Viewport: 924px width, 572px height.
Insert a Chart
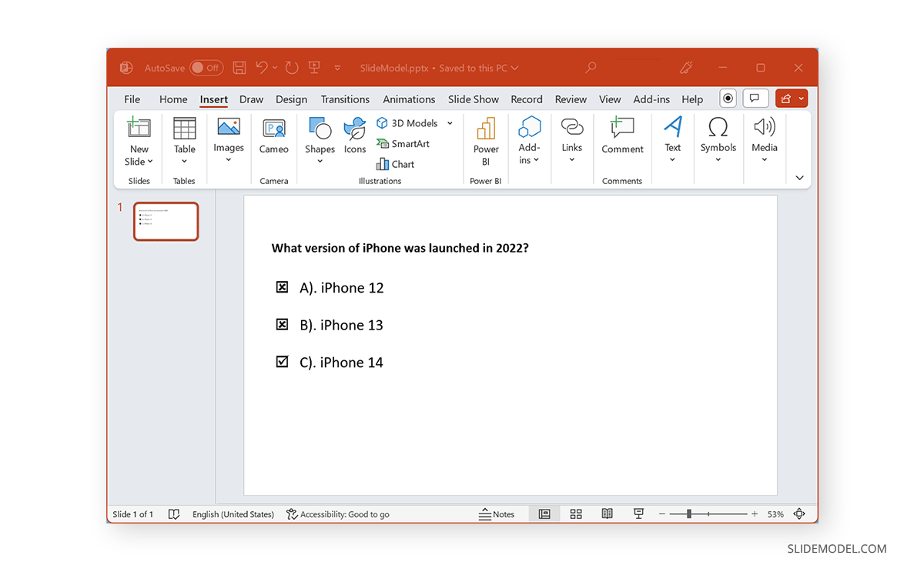395,164
